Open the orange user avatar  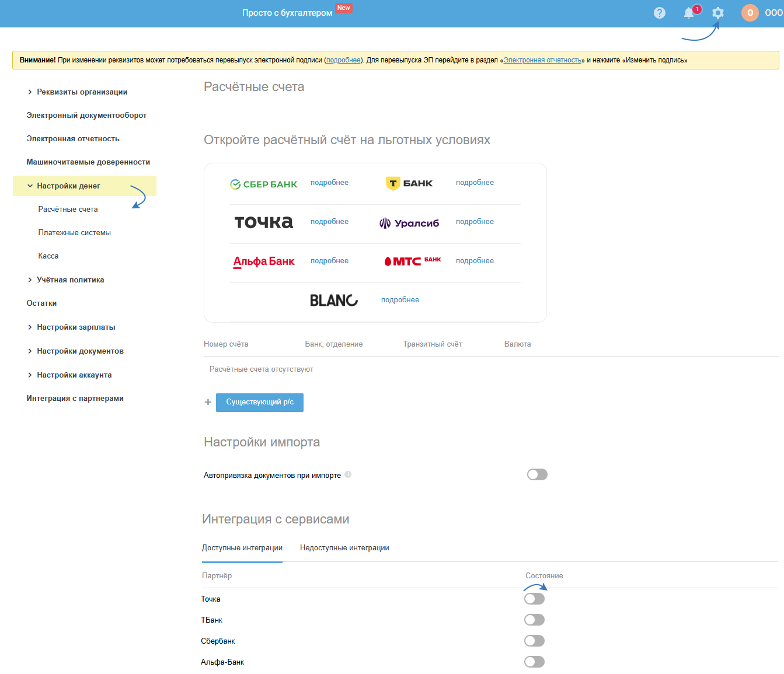pos(750,13)
